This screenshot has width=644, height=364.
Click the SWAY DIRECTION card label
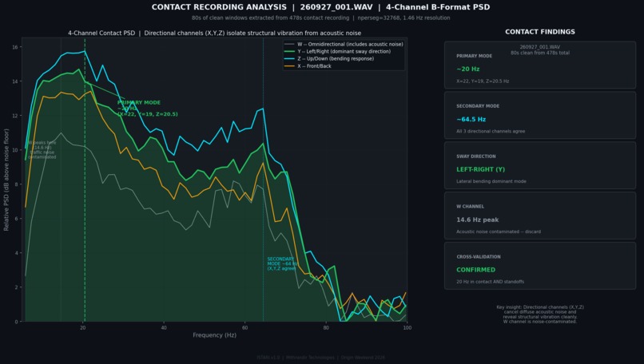coord(475,156)
